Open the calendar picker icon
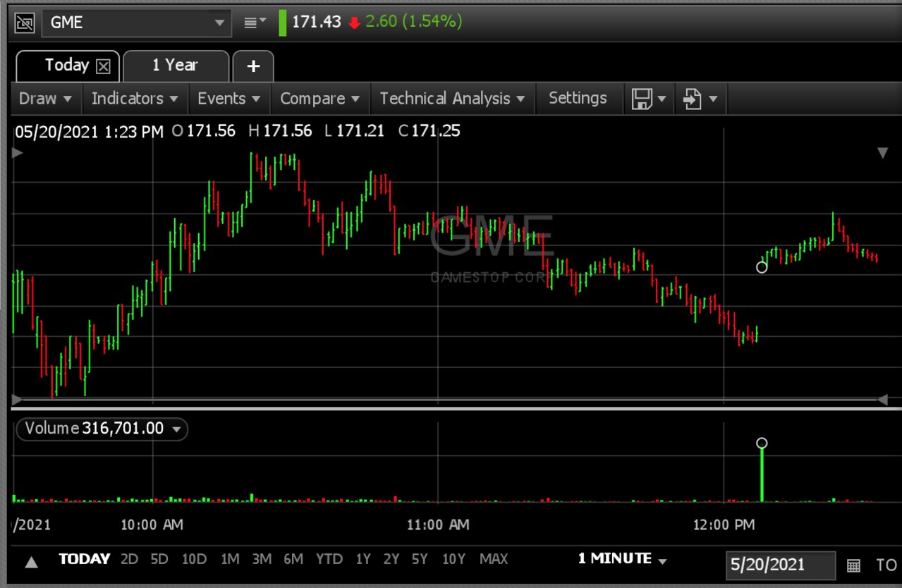Screen dimensions: 902x588 click(x=853, y=565)
